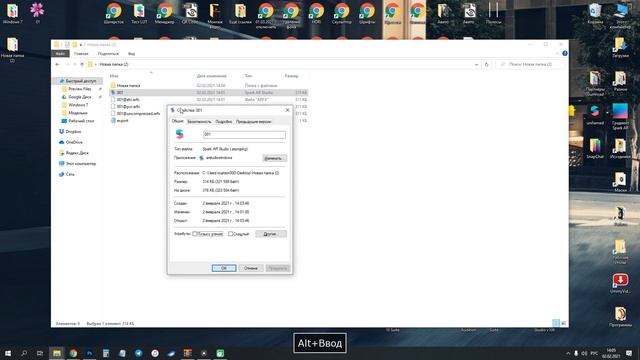This screenshot has width=640, height=360.
Task: Open the Тест LUT desktop icon
Action: [x=139, y=13]
